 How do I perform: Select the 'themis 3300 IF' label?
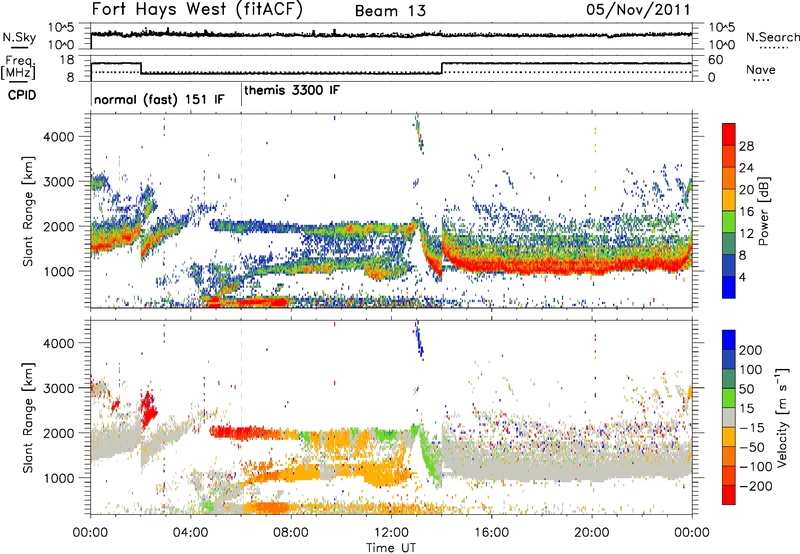click(x=292, y=90)
